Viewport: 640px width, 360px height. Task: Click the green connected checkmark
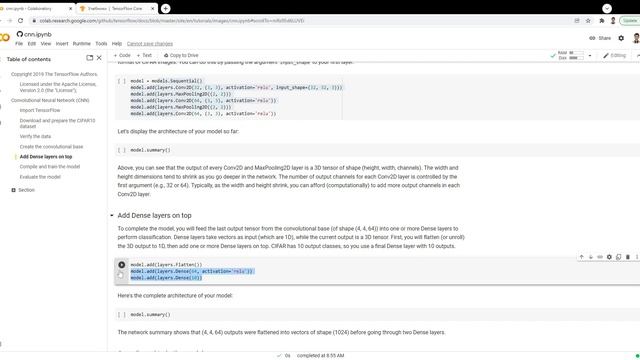[553, 56]
